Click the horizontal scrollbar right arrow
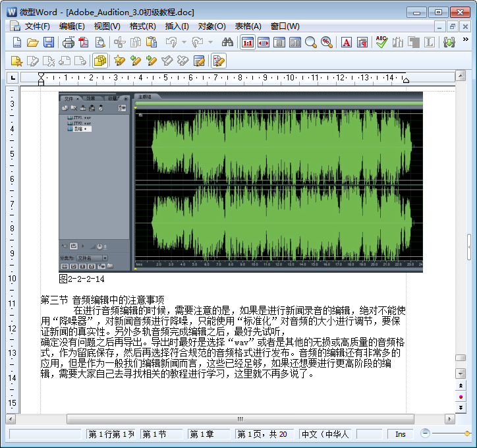477x448 pixels. pyautogui.click(x=449, y=420)
